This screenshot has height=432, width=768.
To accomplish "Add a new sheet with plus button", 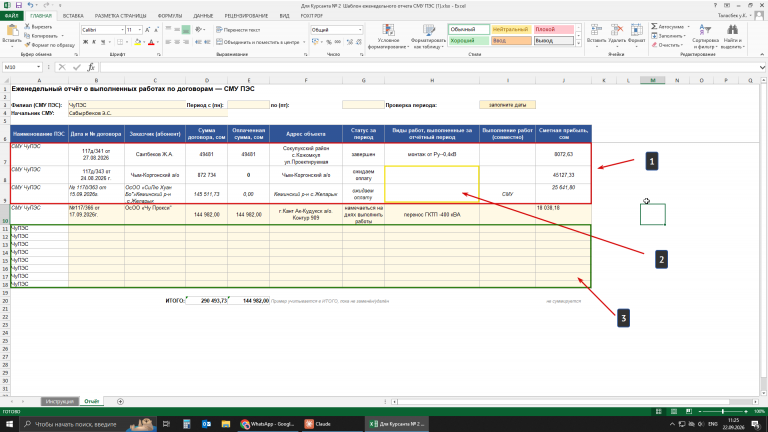I will [x=120, y=402].
